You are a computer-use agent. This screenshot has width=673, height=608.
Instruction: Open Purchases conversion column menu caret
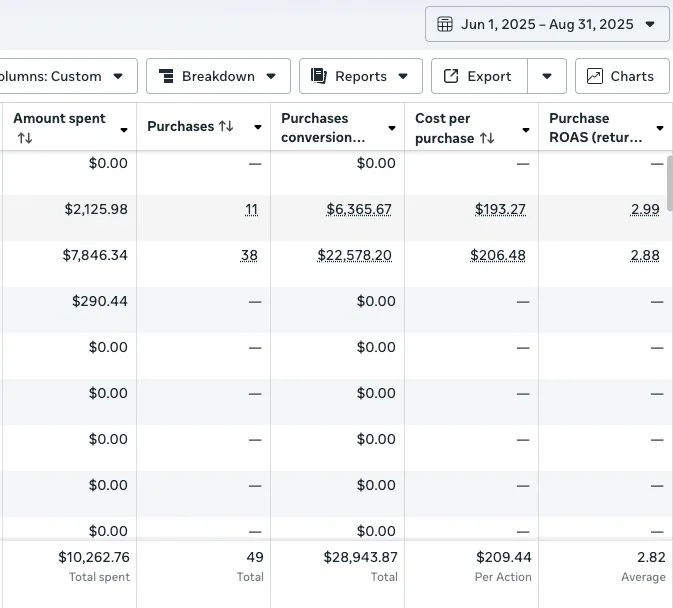[392, 129]
